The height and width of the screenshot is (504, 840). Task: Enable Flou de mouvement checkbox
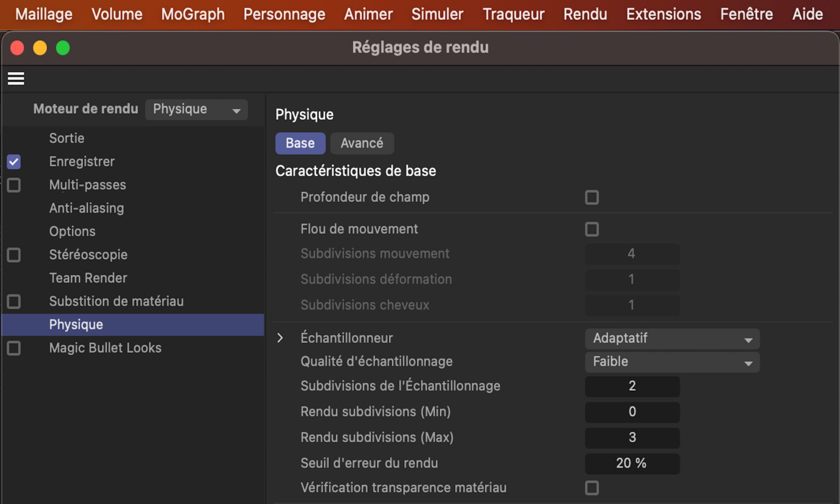click(x=591, y=229)
